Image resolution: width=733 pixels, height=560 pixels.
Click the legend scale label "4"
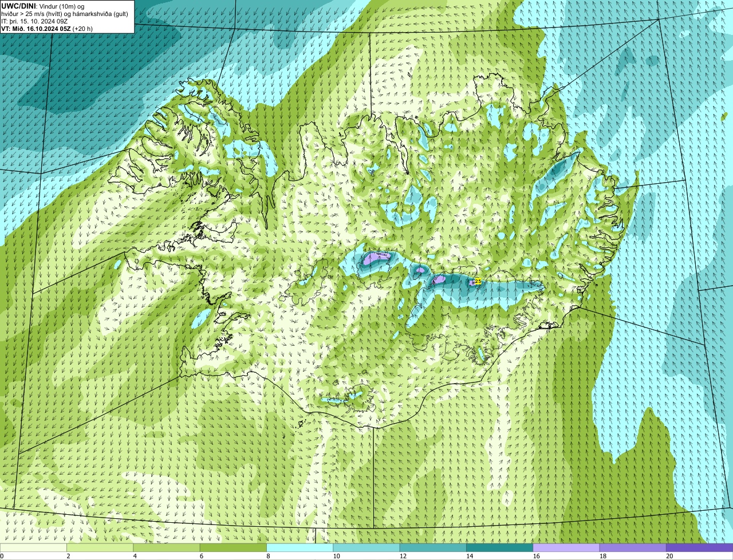135,556
